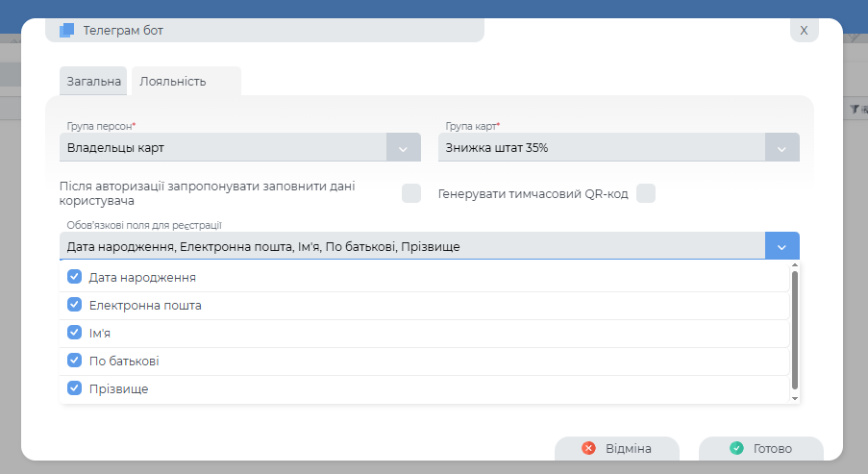This screenshot has height=474, width=868.
Task: Enable prompt to fill user data after authorization
Action: [x=411, y=193]
